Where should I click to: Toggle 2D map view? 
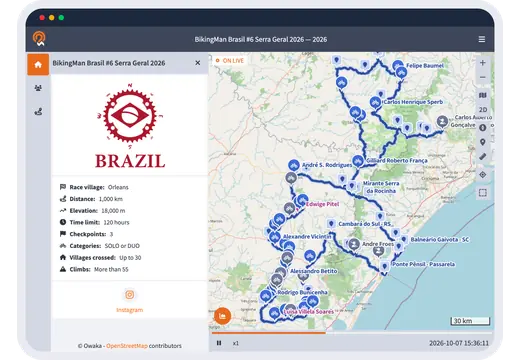(x=483, y=110)
